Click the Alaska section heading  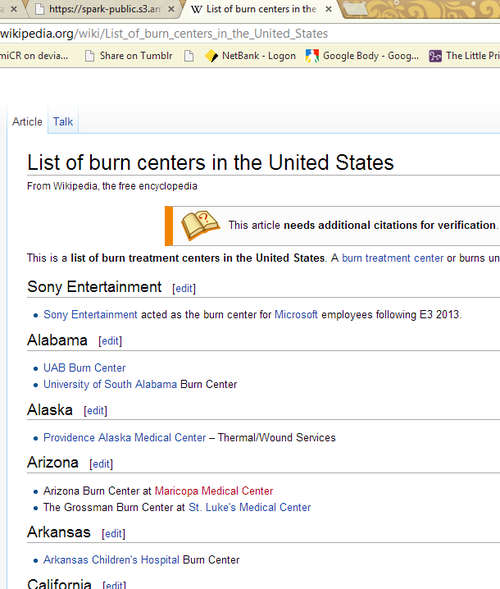point(50,410)
